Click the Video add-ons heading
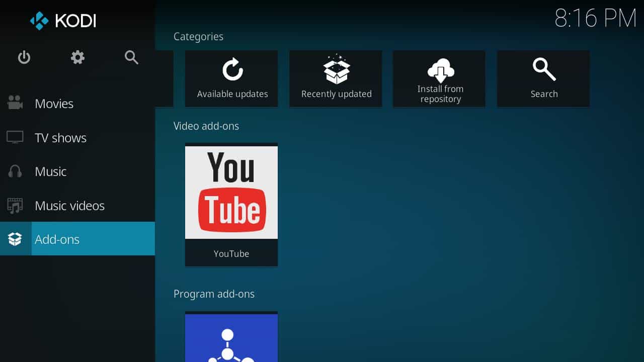This screenshot has width=644, height=362. (x=206, y=126)
